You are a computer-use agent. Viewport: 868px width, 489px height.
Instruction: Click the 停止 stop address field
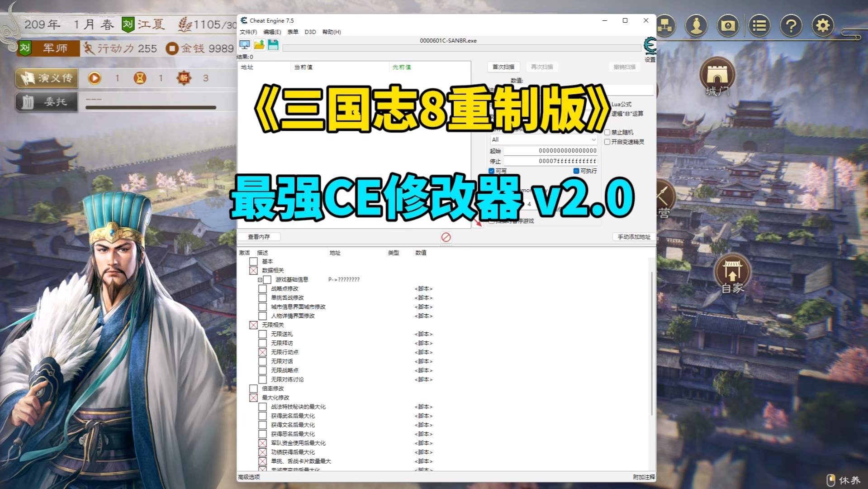(550, 161)
